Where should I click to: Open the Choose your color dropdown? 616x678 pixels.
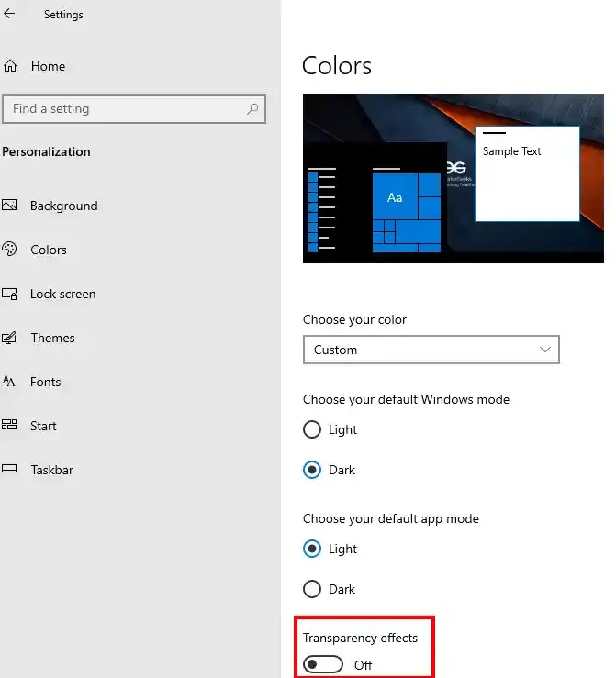click(x=431, y=350)
